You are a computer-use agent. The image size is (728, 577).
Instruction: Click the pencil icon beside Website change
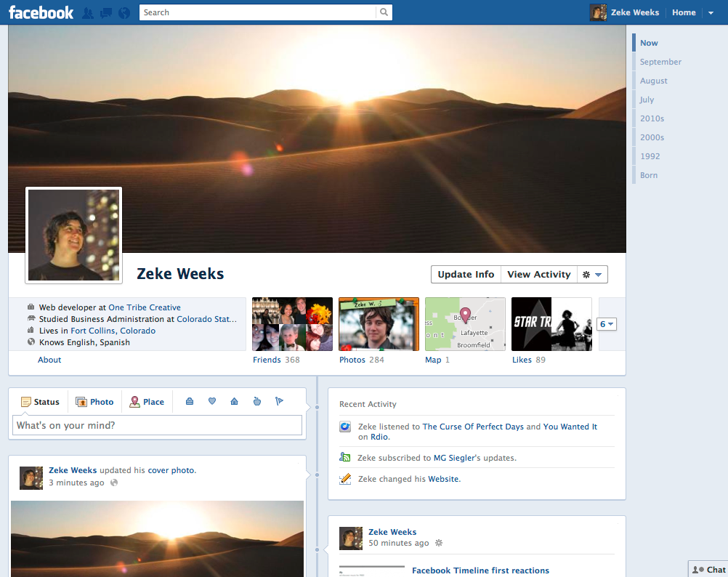tap(345, 479)
